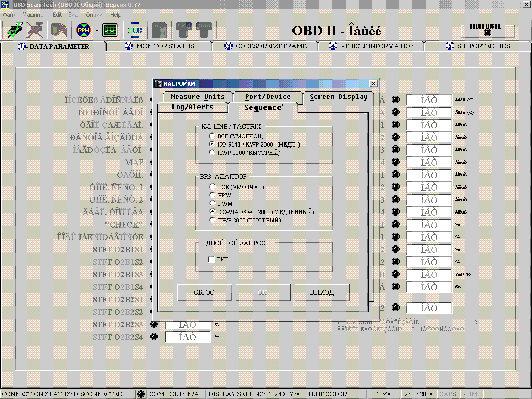Select VPW radio option in BR3 АДАПТОР
This screenshot has width=532, height=399.
(212, 195)
